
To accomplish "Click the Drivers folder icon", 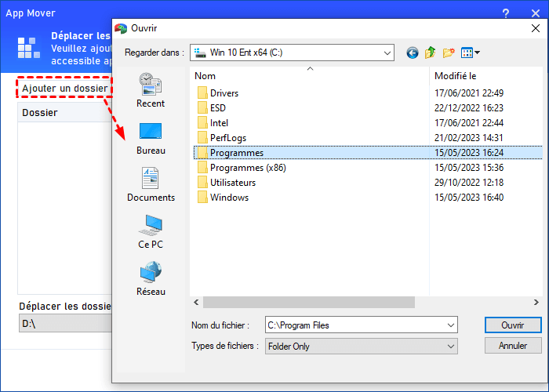I will tap(202, 93).
